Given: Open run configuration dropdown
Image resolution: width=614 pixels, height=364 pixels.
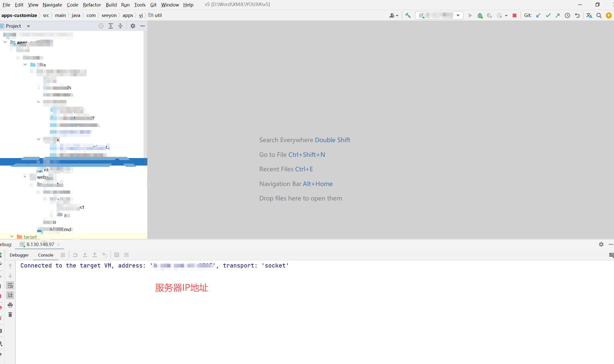Looking at the screenshot, I should (458, 15).
